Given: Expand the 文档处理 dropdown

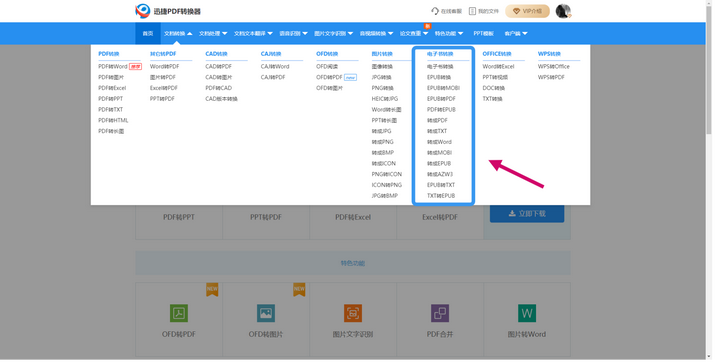Looking at the screenshot, I should [213, 34].
